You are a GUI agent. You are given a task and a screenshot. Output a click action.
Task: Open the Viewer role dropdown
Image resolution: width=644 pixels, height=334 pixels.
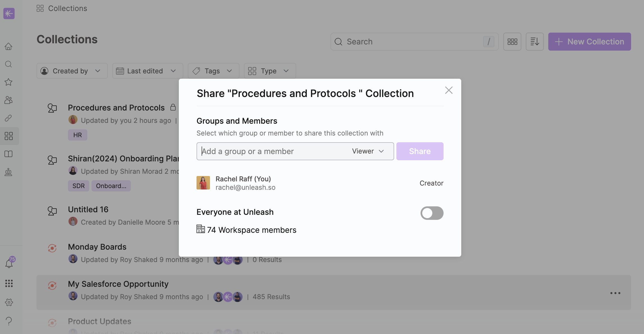coord(368,151)
